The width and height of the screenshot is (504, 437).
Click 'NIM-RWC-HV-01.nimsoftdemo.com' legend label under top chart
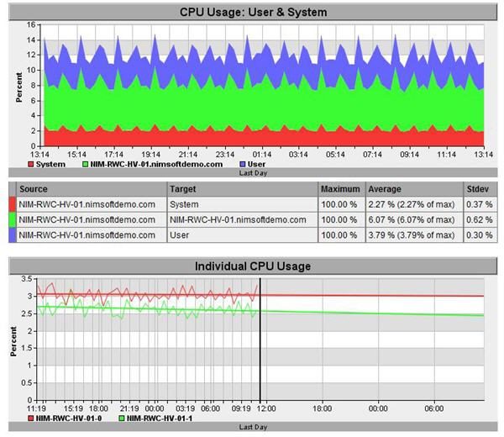(x=156, y=165)
